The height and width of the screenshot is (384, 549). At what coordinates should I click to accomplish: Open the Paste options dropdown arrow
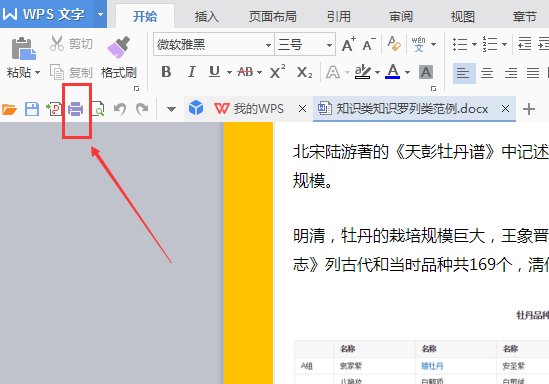[x=37, y=72]
